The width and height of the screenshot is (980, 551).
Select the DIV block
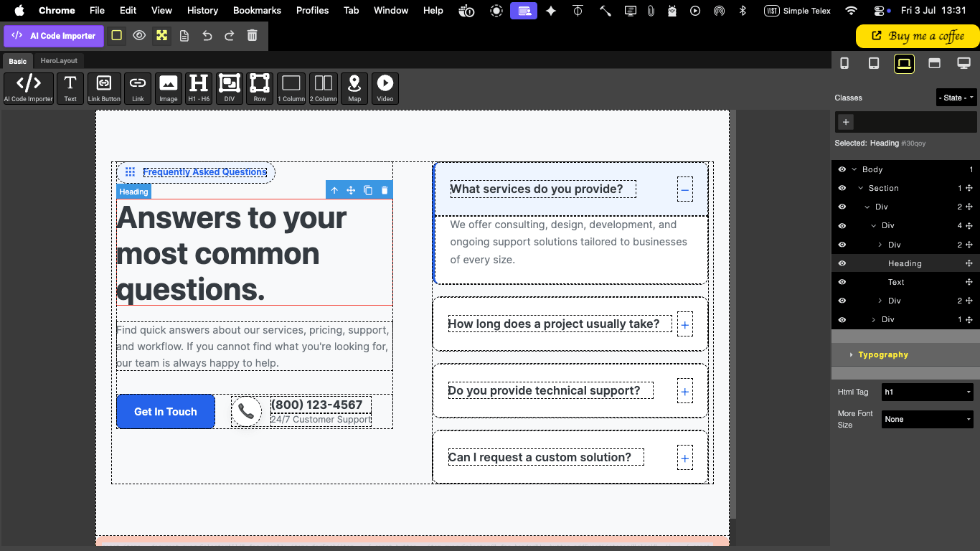coord(230,88)
